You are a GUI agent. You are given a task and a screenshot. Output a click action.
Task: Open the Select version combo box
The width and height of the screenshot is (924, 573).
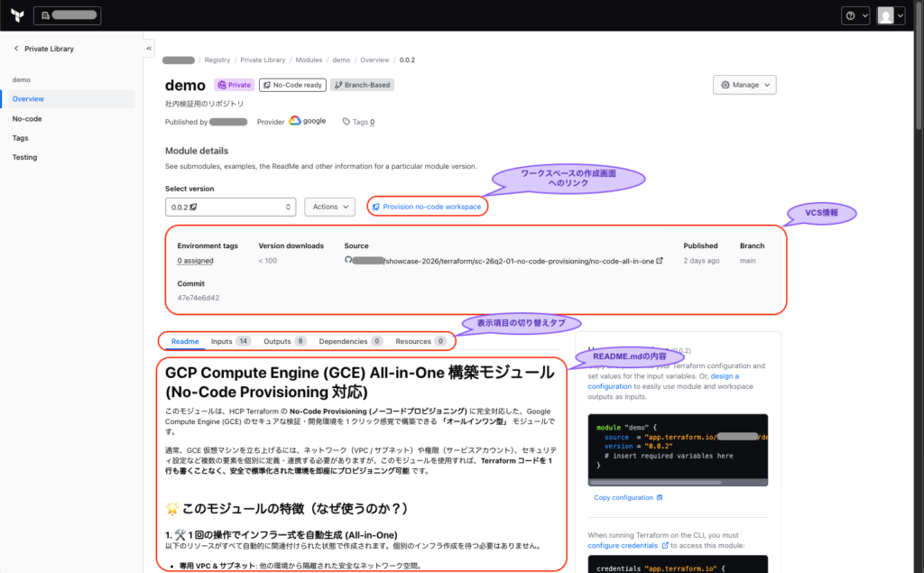point(230,207)
